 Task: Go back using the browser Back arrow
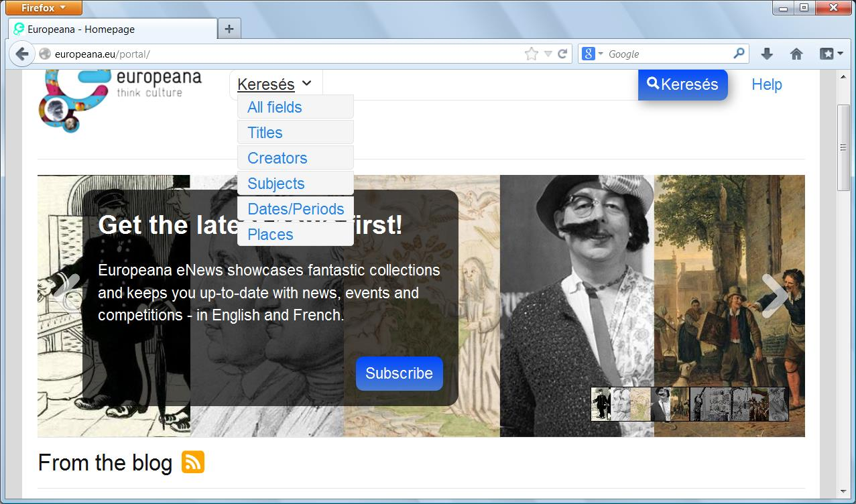(21, 54)
